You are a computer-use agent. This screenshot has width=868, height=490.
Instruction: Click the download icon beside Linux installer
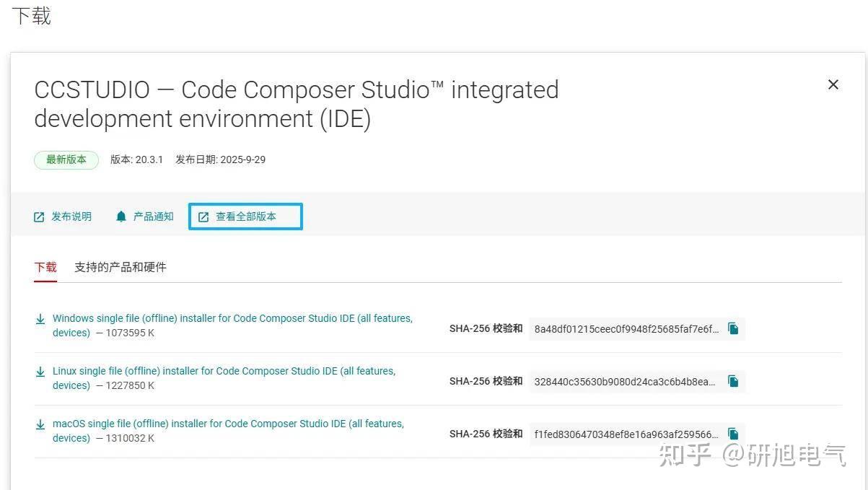pos(40,372)
